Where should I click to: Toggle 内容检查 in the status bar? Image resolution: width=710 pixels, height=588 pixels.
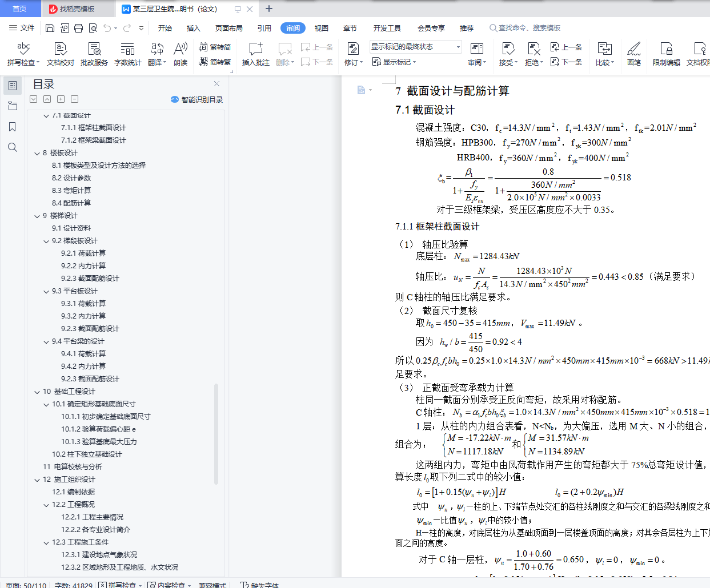(169, 585)
